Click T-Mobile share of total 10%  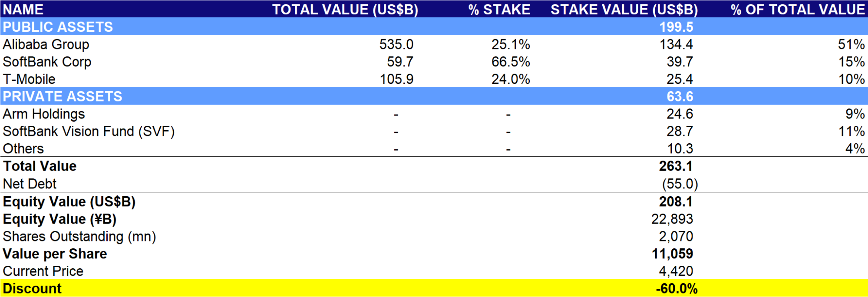pos(851,79)
